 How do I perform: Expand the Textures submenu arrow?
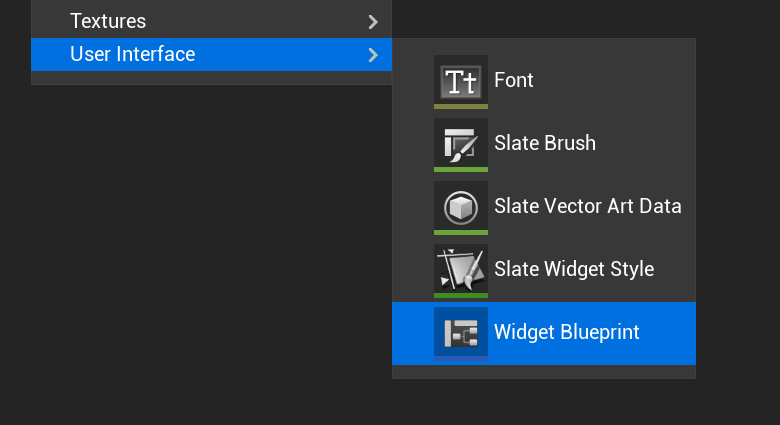point(373,21)
